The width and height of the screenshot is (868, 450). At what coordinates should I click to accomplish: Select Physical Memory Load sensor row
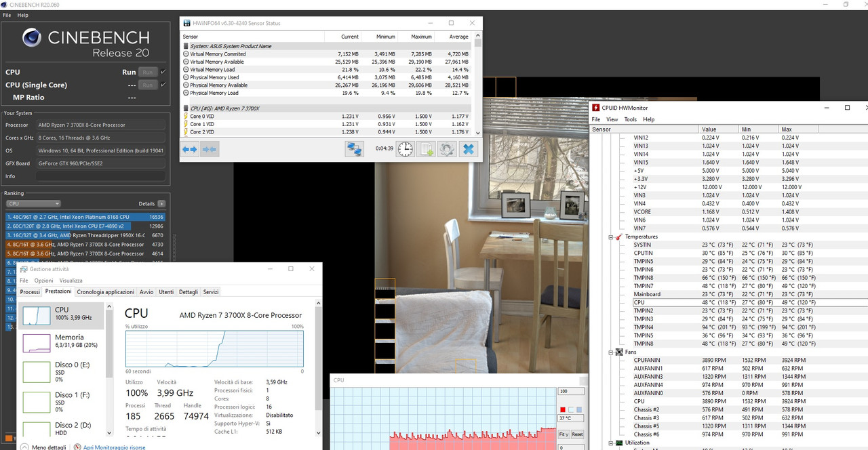coord(328,93)
